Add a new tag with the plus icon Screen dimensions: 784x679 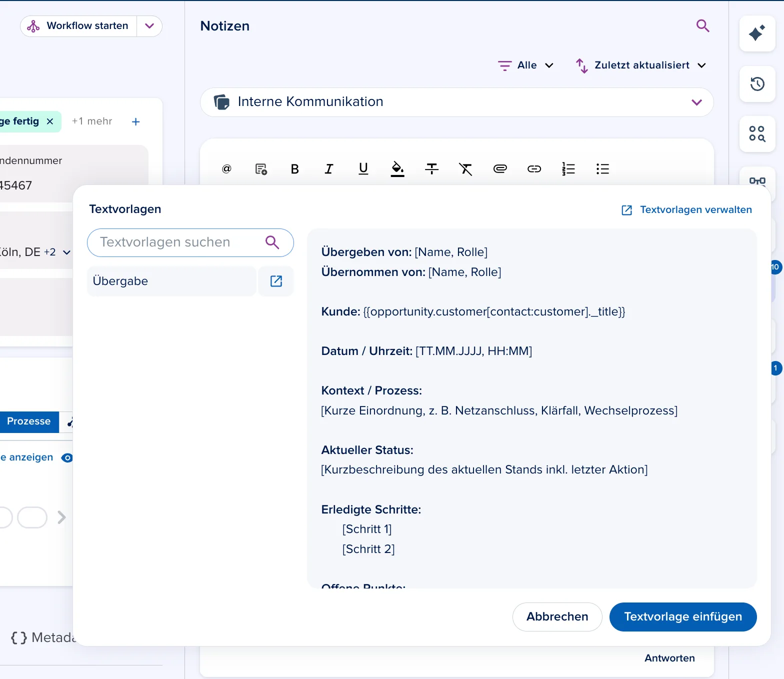pyautogui.click(x=136, y=121)
